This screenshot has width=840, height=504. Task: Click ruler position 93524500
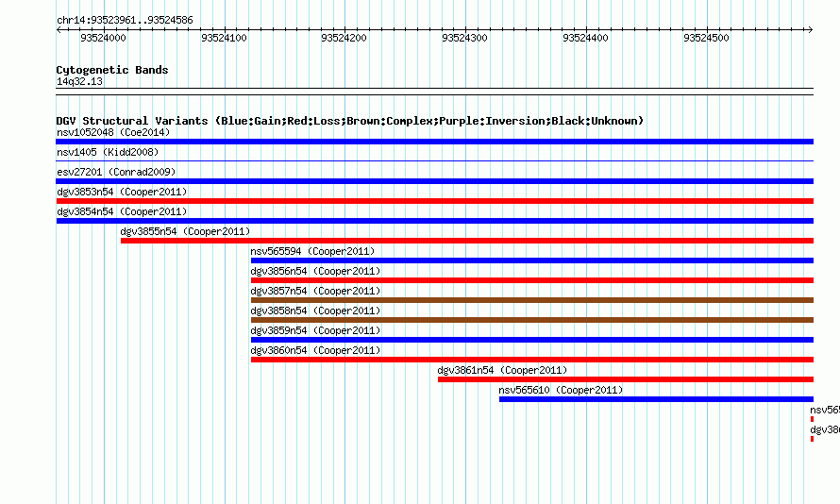[706, 38]
